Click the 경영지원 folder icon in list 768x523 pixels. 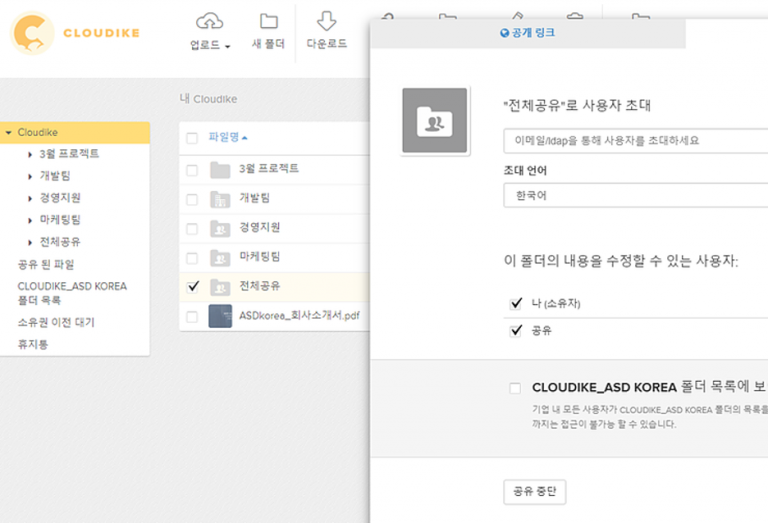click(220, 228)
